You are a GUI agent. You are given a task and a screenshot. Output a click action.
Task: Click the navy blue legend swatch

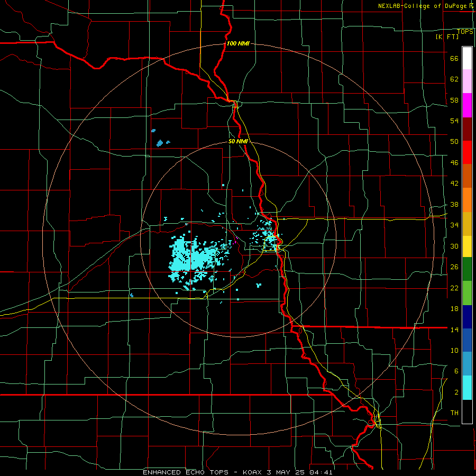tap(467, 317)
